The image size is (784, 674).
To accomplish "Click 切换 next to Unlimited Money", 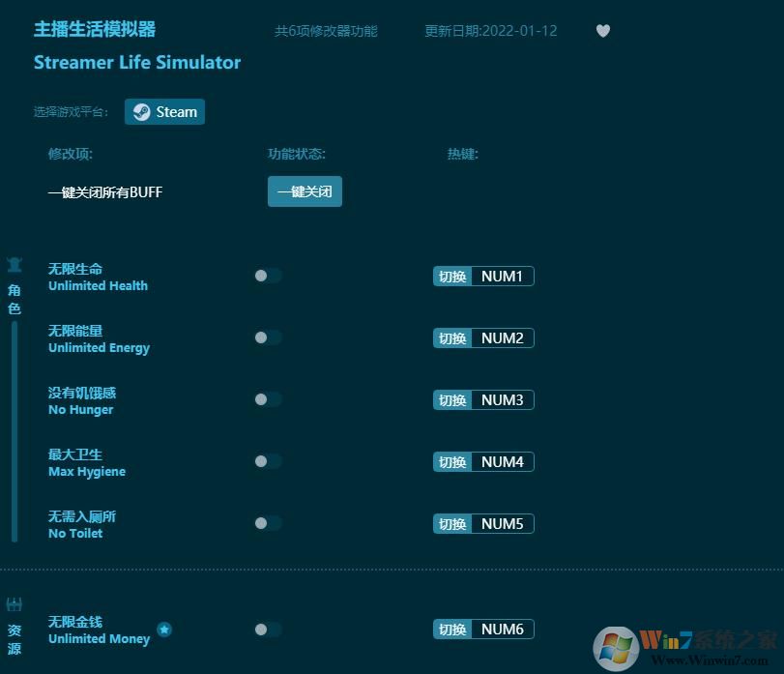I will pos(451,629).
